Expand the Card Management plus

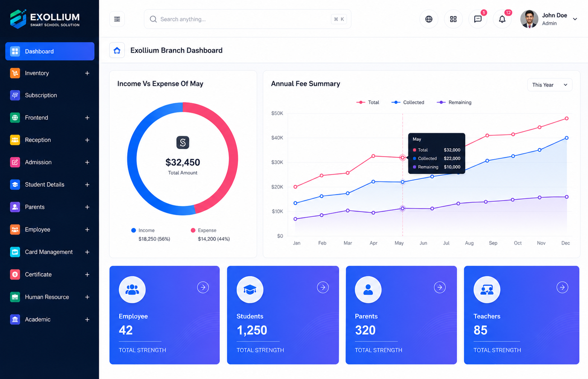tap(87, 252)
